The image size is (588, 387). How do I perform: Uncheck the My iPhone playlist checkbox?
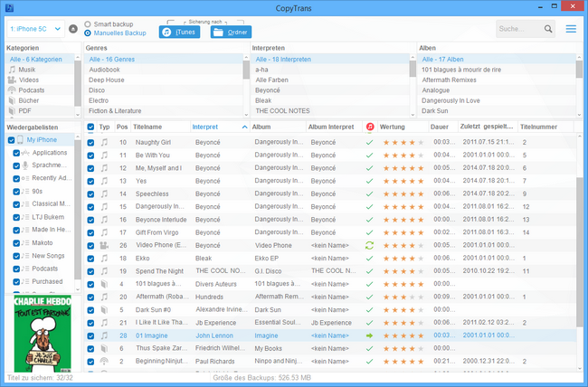tap(11, 140)
